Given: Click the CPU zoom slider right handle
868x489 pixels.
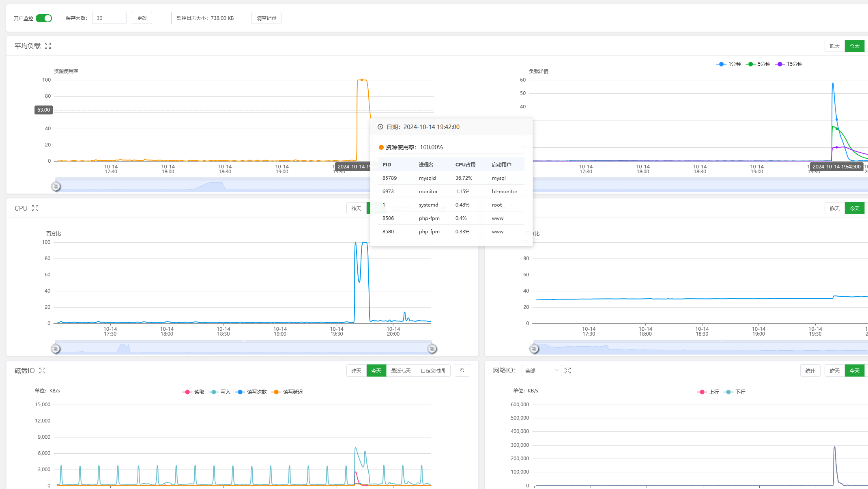Looking at the screenshot, I should click(x=432, y=349).
